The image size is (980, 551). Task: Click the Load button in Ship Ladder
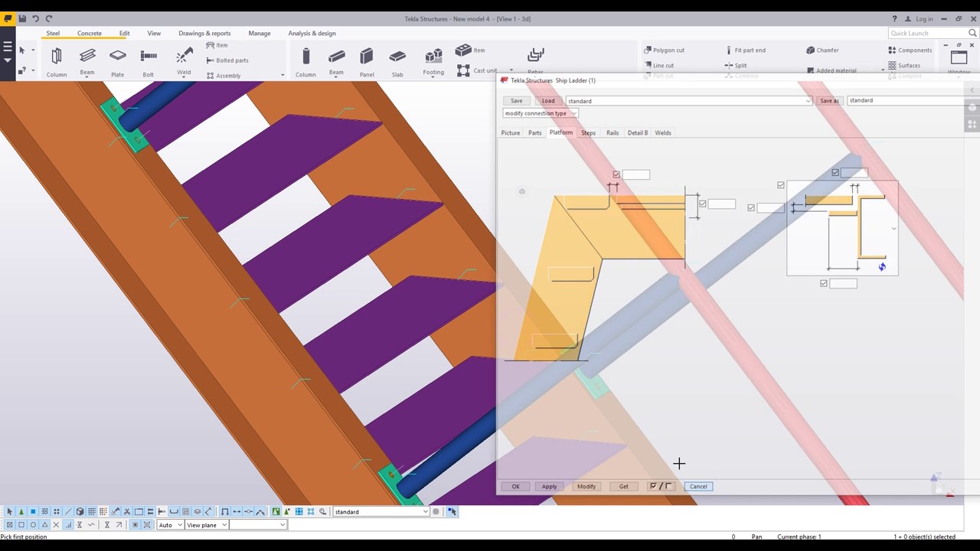click(x=548, y=101)
